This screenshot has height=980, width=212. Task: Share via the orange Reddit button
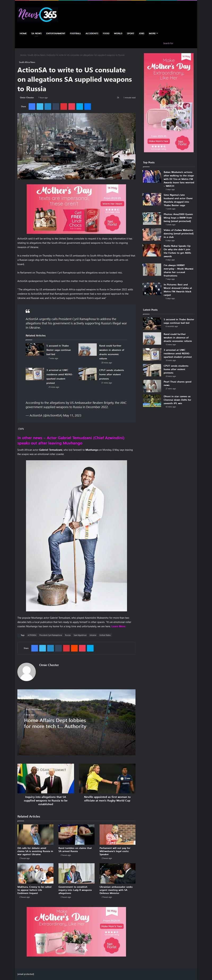(74, 648)
